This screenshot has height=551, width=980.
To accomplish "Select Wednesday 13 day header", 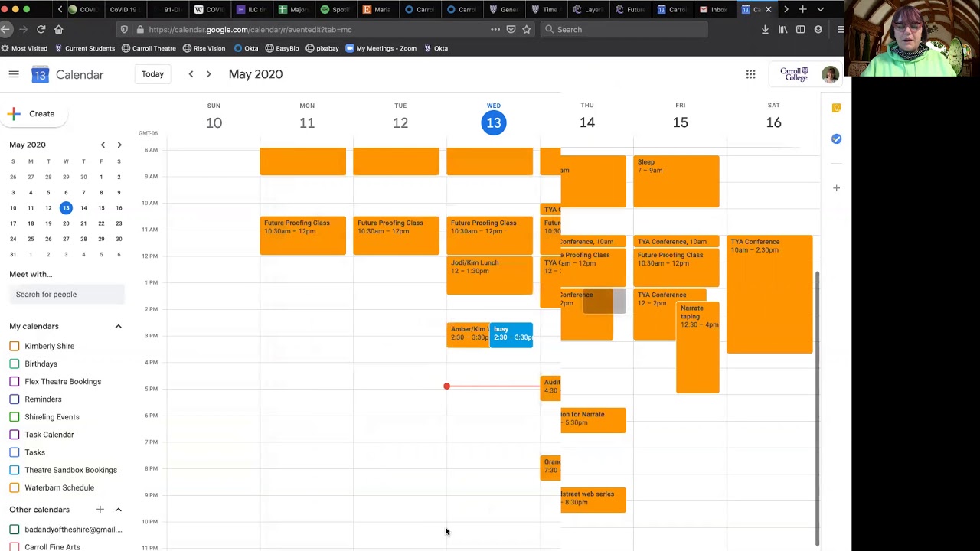I will tap(494, 117).
